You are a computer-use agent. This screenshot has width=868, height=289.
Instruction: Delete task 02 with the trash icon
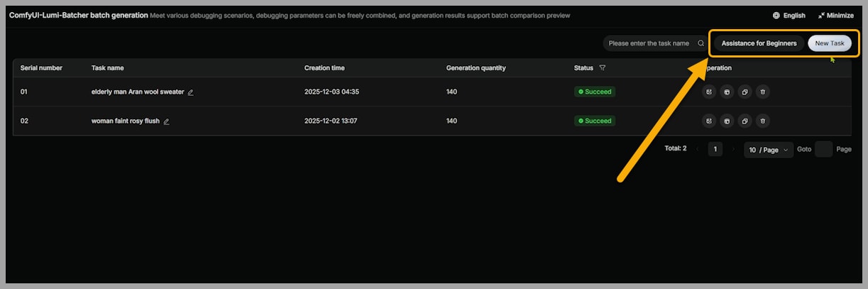click(x=762, y=121)
